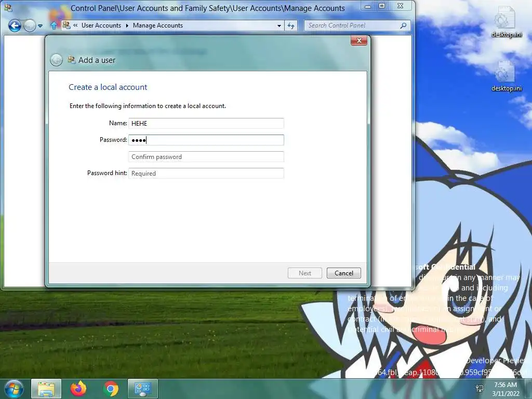Open File Explorer from the taskbar
The width and height of the screenshot is (532, 399).
(46, 389)
